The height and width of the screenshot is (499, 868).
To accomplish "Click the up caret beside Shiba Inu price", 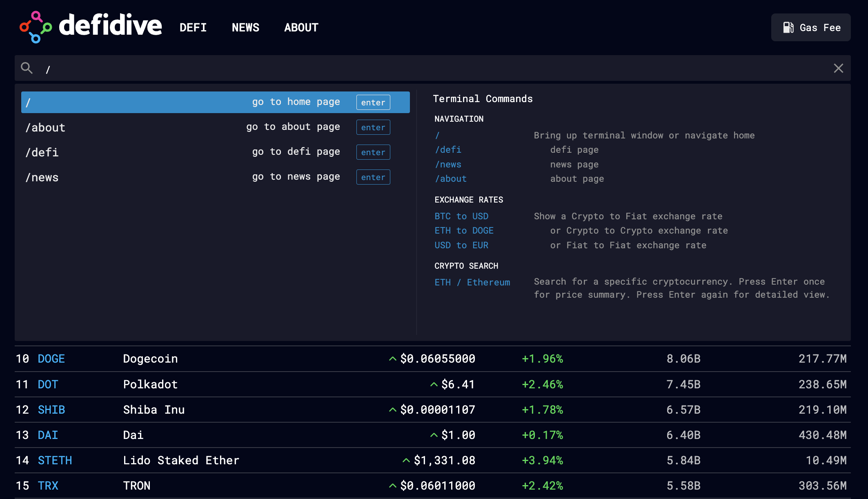I will [x=393, y=410].
